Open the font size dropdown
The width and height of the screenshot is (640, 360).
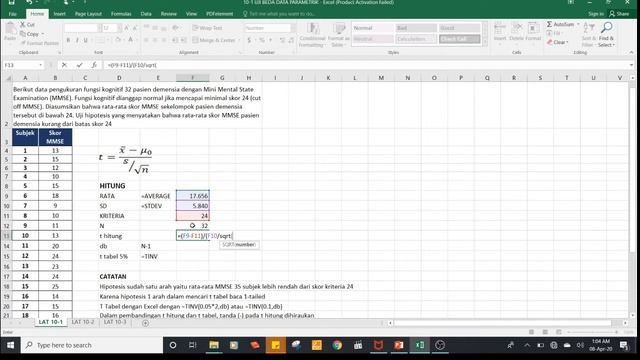tap(119, 28)
